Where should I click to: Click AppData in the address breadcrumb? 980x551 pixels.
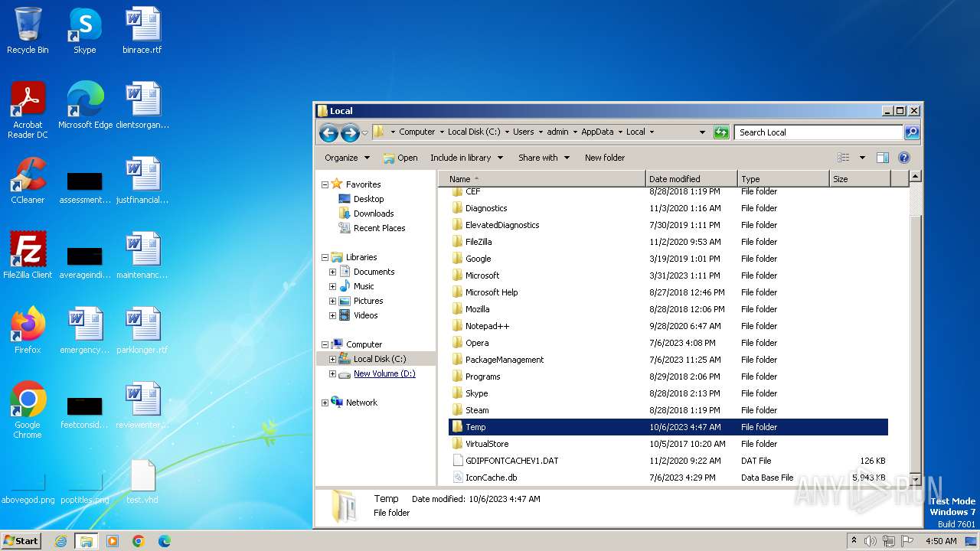coord(597,132)
